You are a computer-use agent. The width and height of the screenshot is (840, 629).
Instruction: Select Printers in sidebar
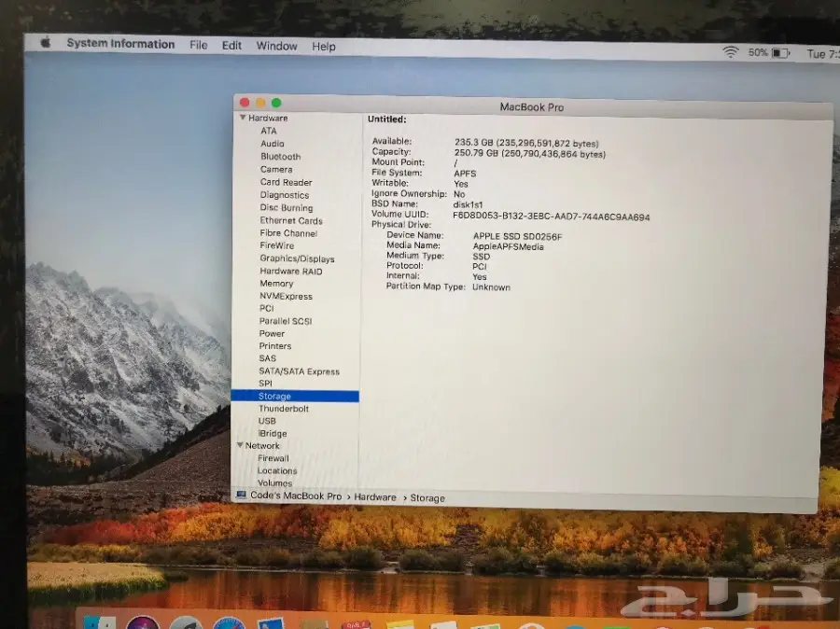point(274,346)
